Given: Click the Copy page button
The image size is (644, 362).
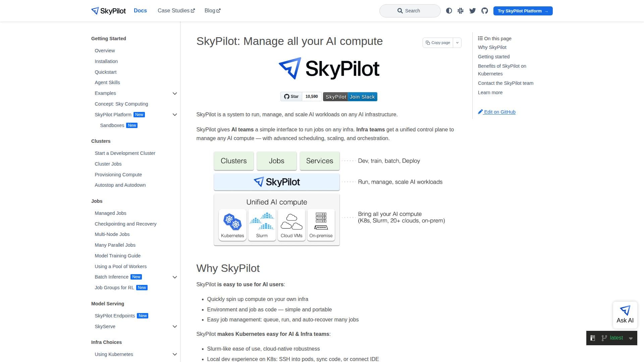Looking at the screenshot, I should 438,43.
